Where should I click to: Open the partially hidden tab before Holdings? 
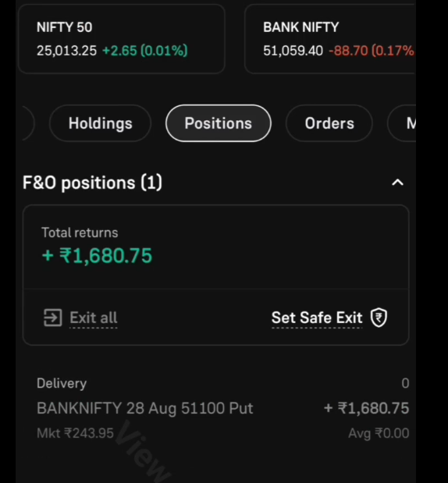28,123
